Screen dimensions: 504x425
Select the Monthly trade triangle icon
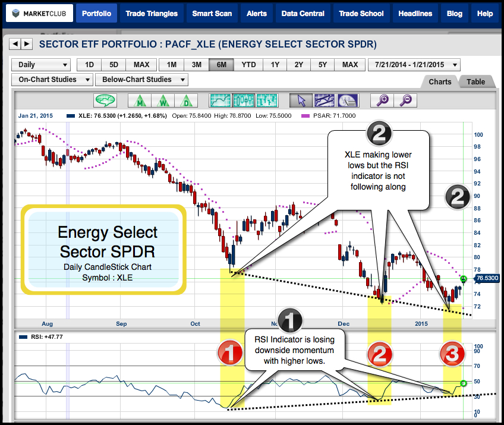pos(140,100)
